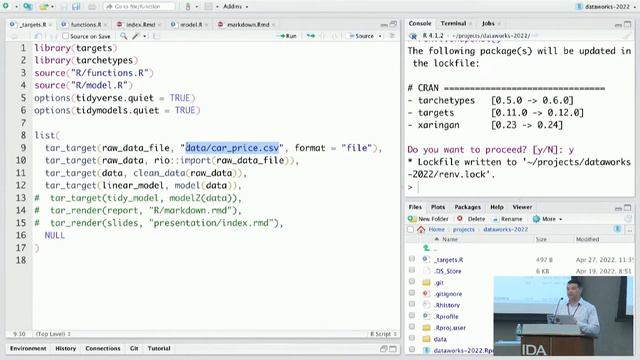Viewport: 640px width, 360px height.
Task: Click the Save All documents icon
Action: click(x=76, y=7)
